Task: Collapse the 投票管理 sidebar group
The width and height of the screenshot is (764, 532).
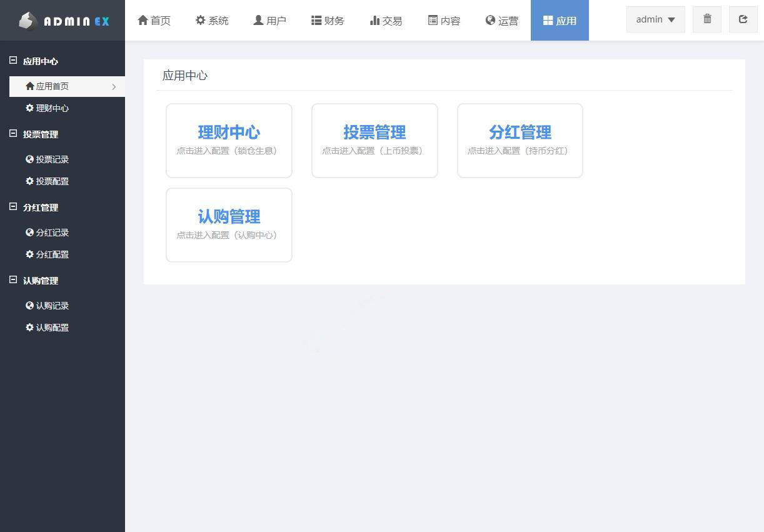Action: coord(13,134)
